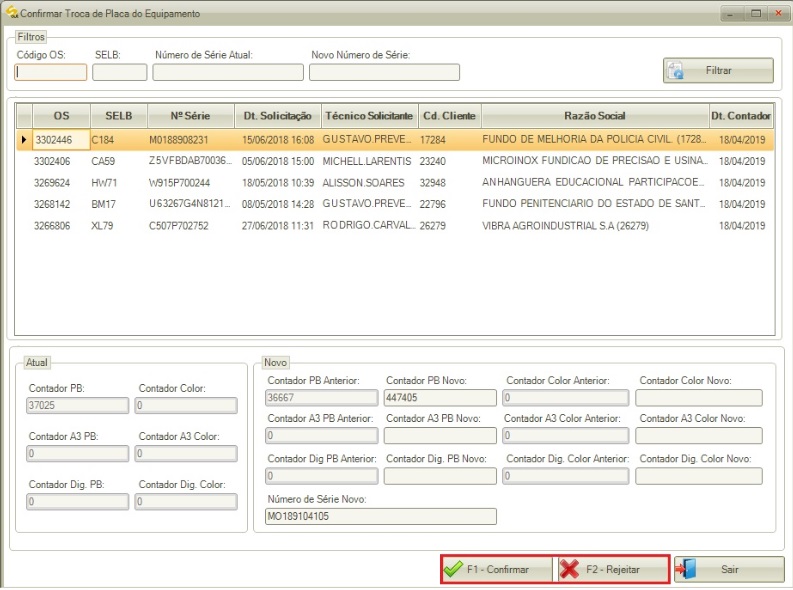This screenshot has height=590, width=793.
Task: Focus the Contador Dig. Color Novo field
Action: [x=699, y=476]
